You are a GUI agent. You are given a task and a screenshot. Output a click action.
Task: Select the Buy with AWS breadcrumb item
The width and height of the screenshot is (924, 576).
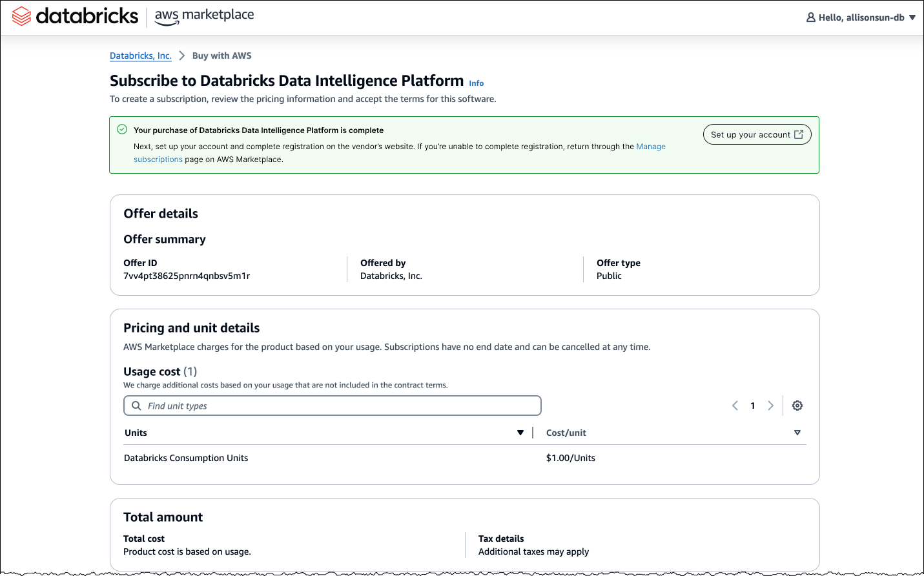[x=221, y=56]
